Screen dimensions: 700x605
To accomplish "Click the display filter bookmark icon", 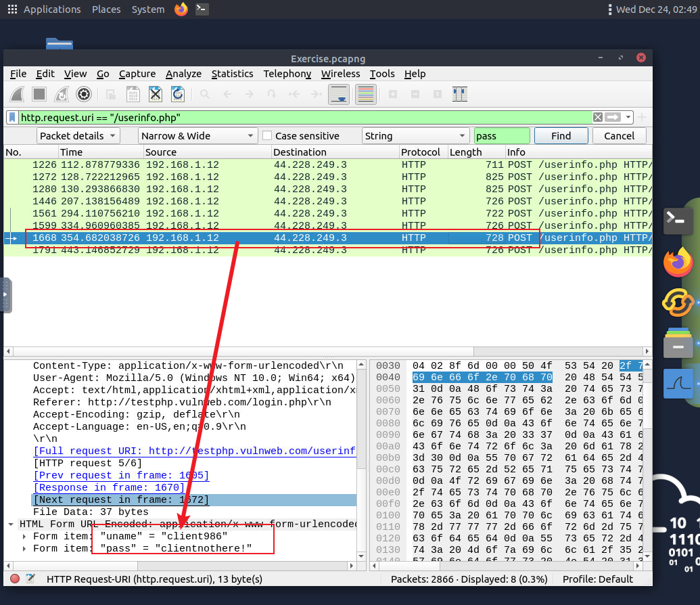I will pyautogui.click(x=12, y=118).
